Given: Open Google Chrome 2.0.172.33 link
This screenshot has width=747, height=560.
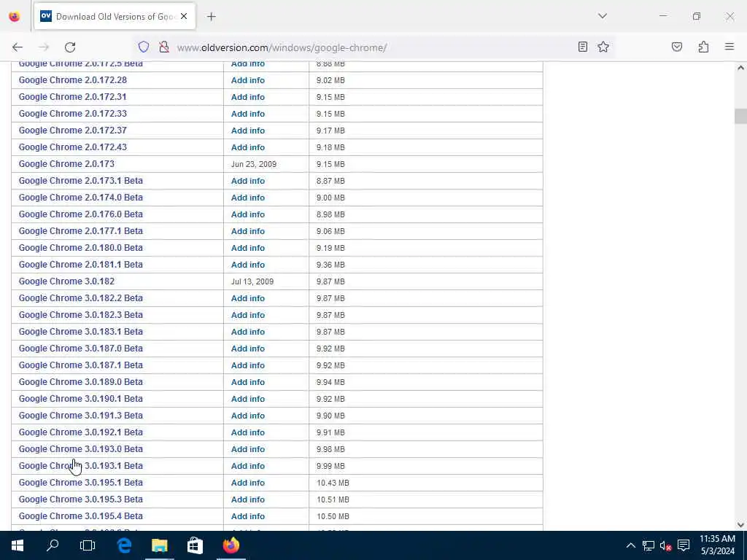Looking at the screenshot, I should point(73,113).
